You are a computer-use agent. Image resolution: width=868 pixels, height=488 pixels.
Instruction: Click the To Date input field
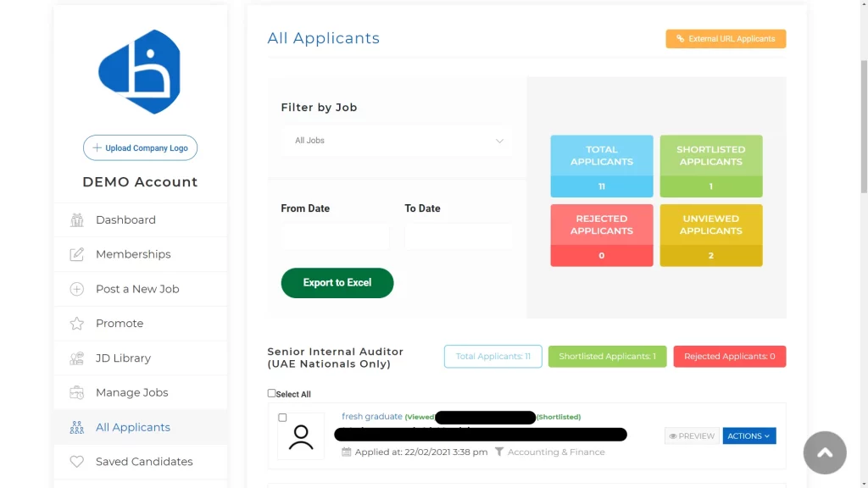[459, 236]
